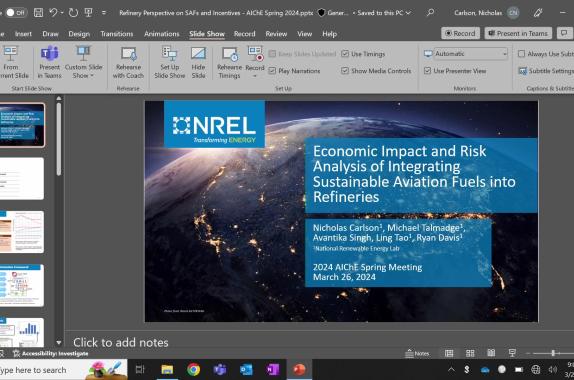Switch to Slide Sorter view
This screenshot has height=380, width=574.
pos(470,353)
